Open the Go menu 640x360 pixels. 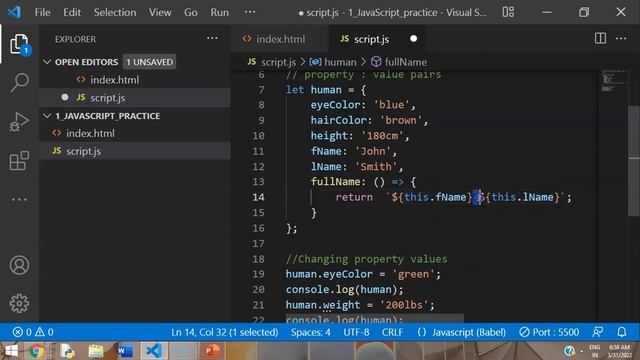pos(191,12)
